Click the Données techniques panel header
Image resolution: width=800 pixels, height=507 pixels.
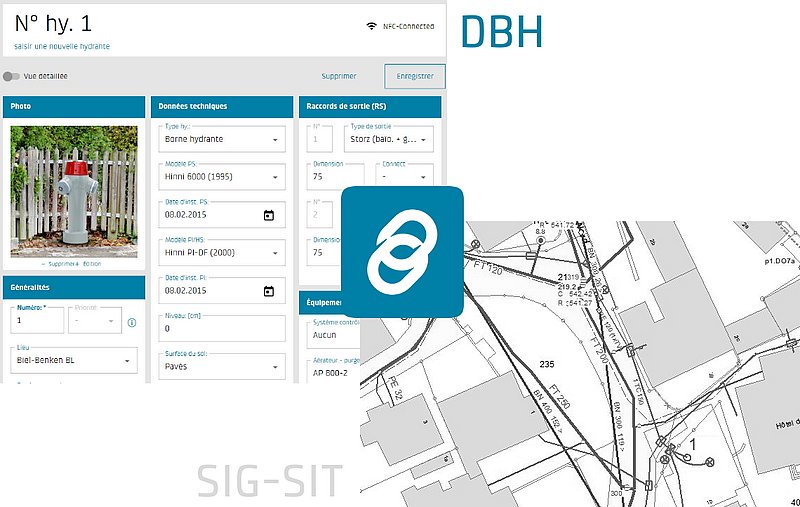222,107
